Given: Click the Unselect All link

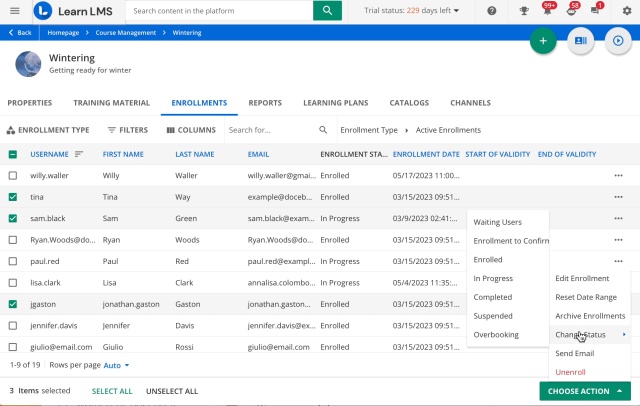Looking at the screenshot, I should 173,391.
